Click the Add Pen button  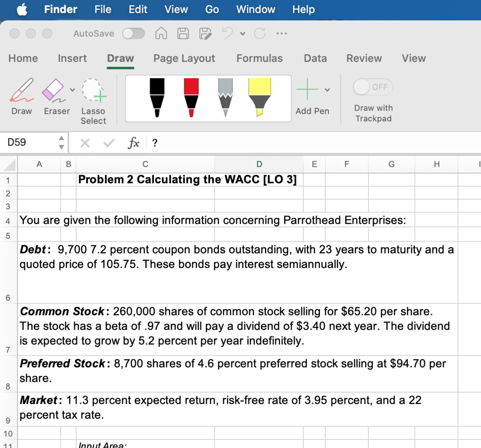click(x=307, y=89)
